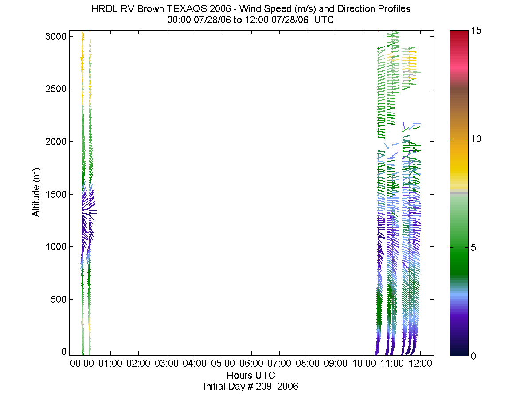
Task: Click the 10:00 time tick label
Action: tap(364, 364)
